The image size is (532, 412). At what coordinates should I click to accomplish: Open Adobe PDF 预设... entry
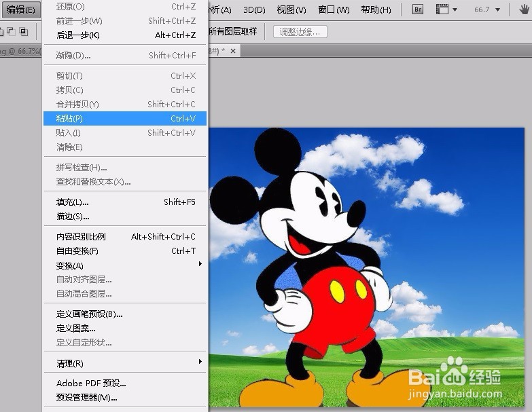125,383
